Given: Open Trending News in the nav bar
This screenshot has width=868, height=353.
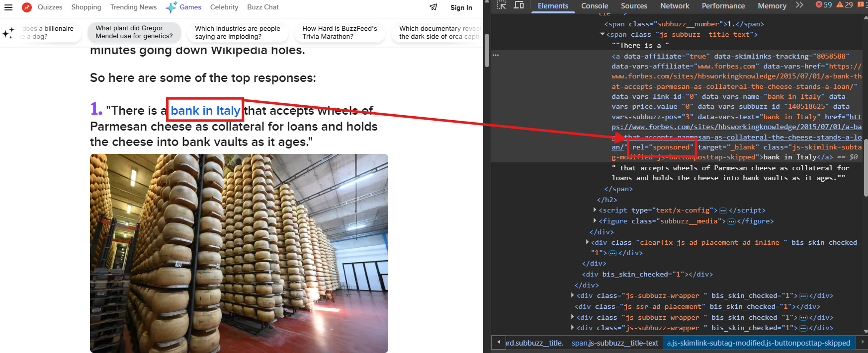Looking at the screenshot, I should tap(133, 7).
